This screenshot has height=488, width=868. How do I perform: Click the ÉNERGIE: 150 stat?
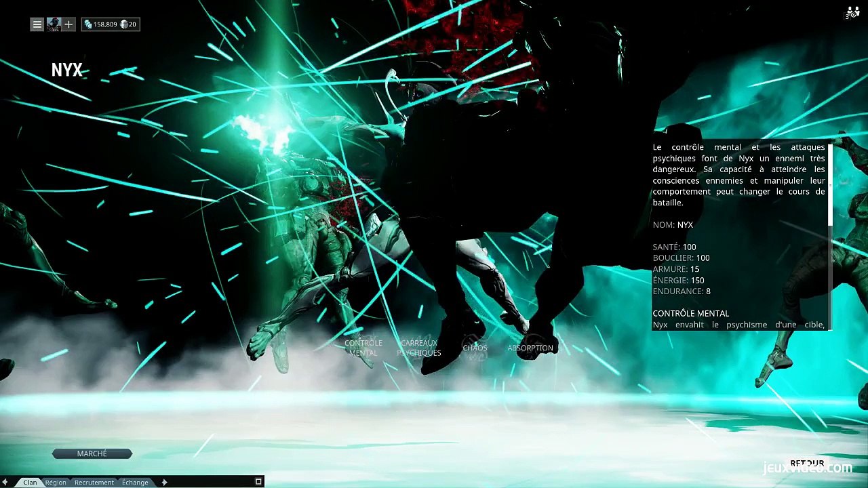pos(678,280)
